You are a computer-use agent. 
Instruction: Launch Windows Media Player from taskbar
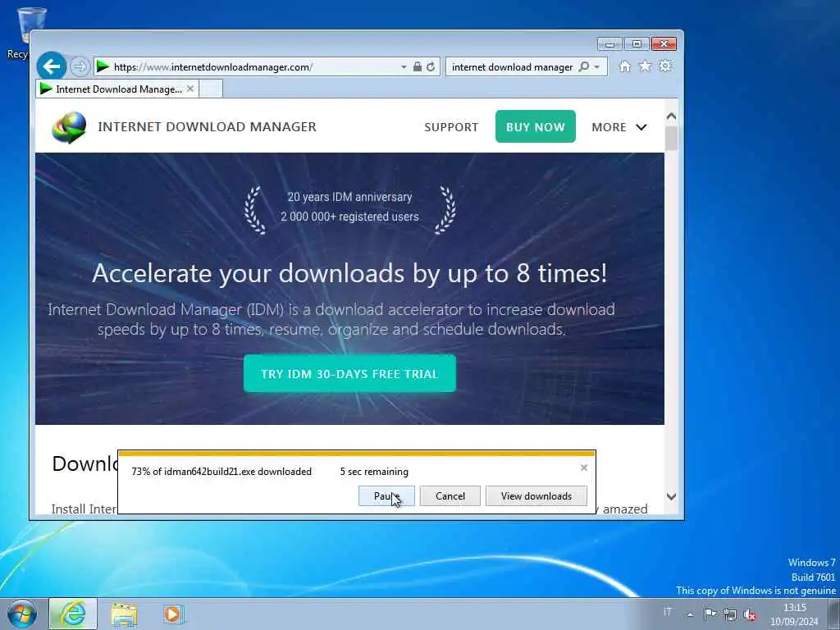173,614
